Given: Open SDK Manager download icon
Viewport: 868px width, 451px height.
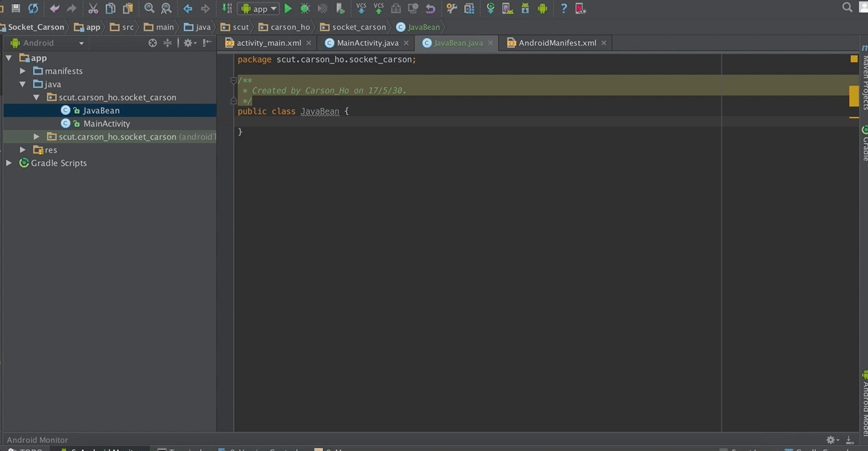Looking at the screenshot, I should (x=525, y=8).
